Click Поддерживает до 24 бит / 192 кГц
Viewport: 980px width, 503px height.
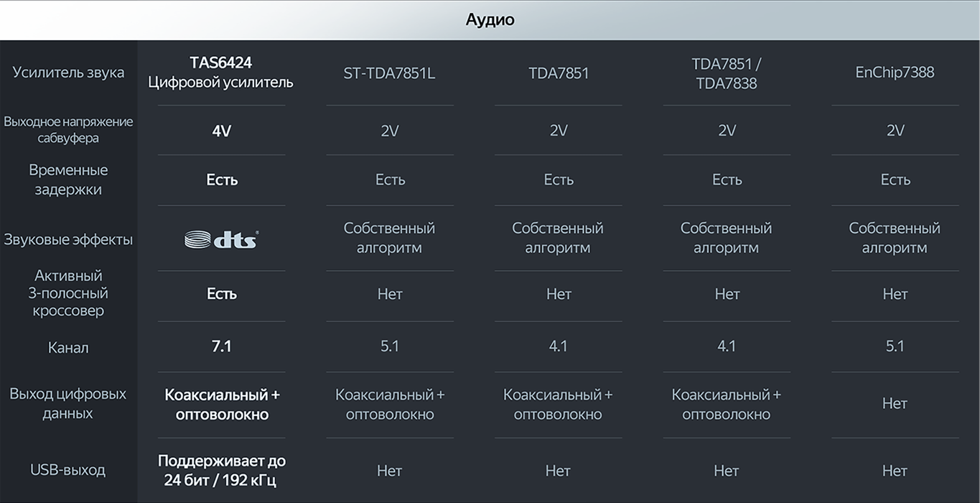pyautogui.click(x=221, y=470)
